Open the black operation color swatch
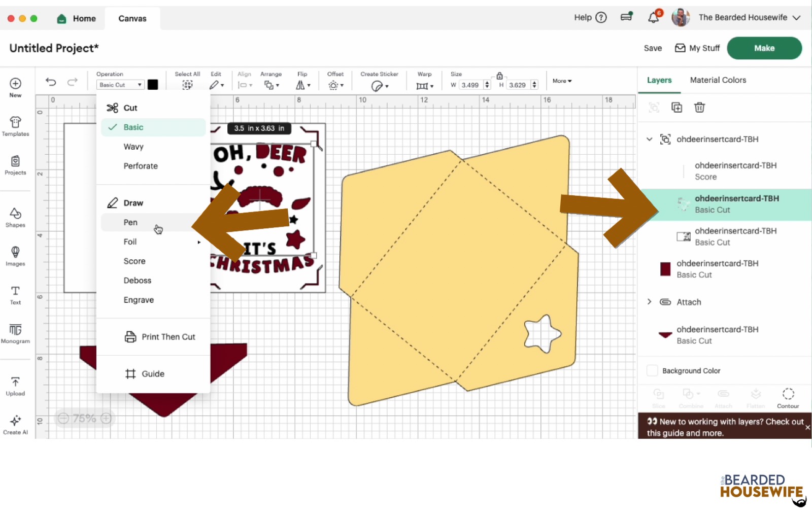The image size is (812, 516). pyautogui.click(x=153, y=85)
